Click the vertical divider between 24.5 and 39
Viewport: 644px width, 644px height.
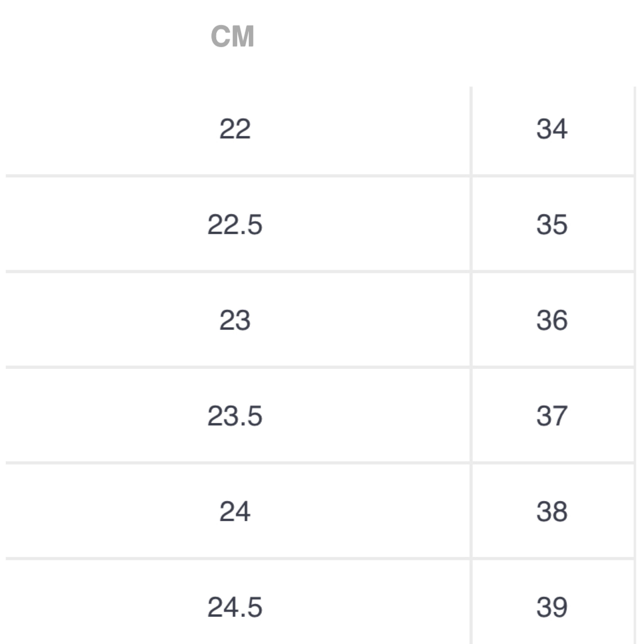471,602
